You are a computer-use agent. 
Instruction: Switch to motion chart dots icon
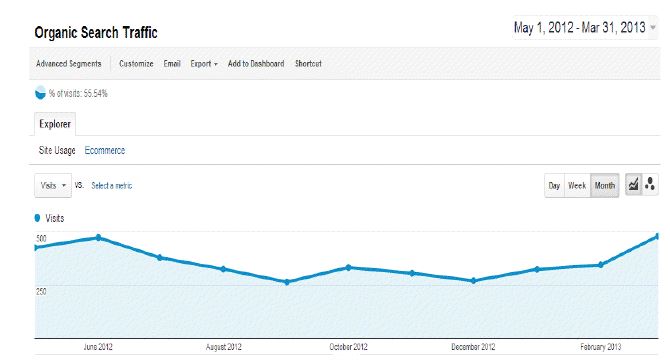tap(650, 185)
